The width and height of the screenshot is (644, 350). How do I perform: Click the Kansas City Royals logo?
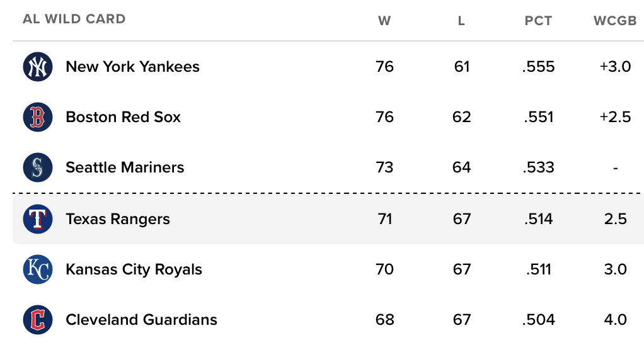click(x=38, y=269)
